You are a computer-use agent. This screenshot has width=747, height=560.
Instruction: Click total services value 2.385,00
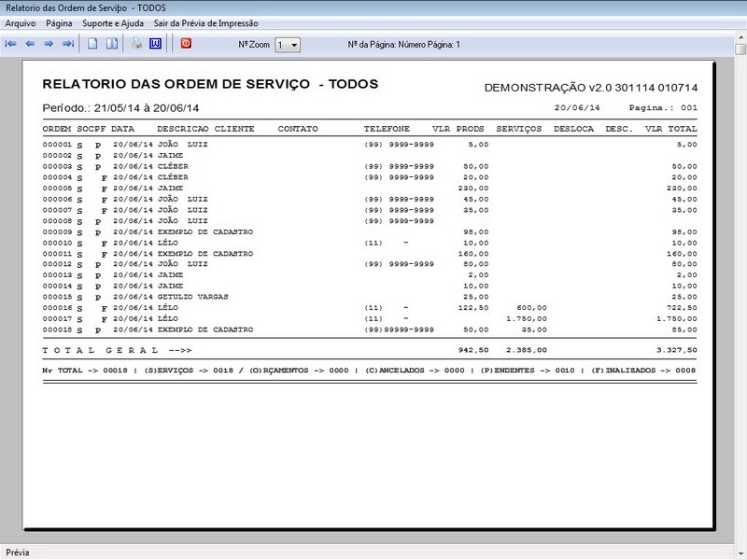(527, 350)
